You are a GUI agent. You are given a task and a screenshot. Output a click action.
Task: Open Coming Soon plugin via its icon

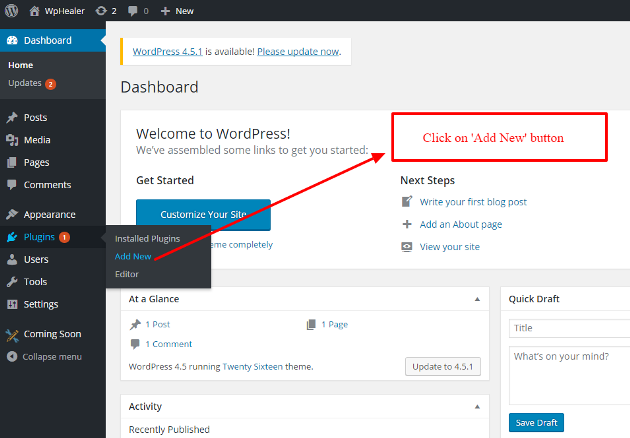click(12, 335)
